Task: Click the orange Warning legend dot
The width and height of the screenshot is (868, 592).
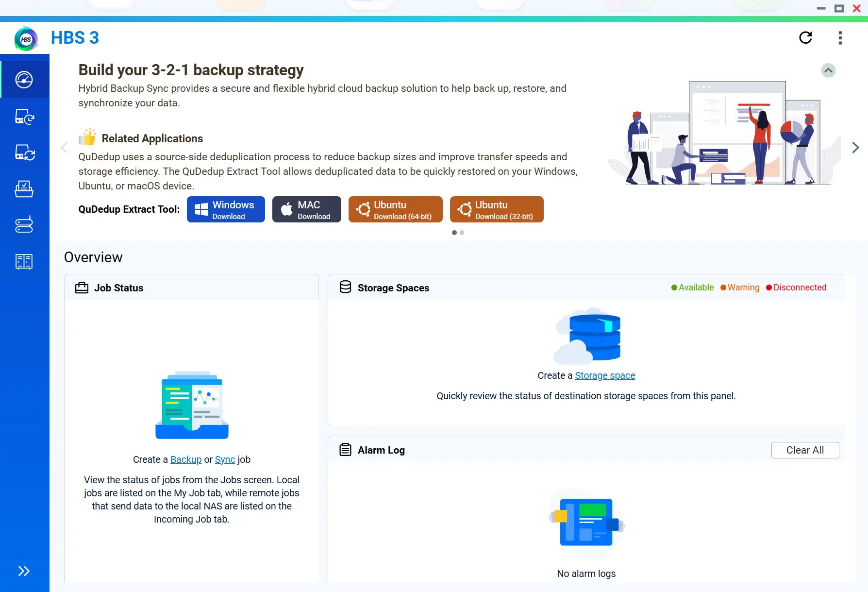Action: [x=723, y=288]
